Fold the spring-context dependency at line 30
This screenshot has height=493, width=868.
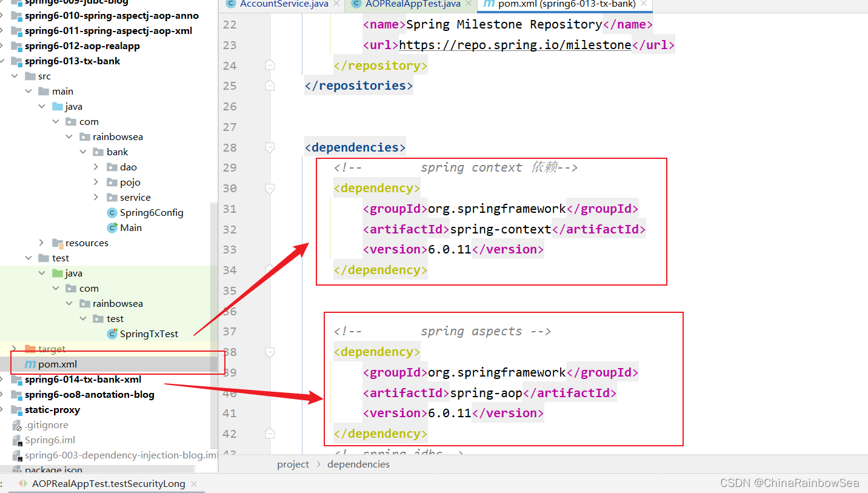[270, 188]
